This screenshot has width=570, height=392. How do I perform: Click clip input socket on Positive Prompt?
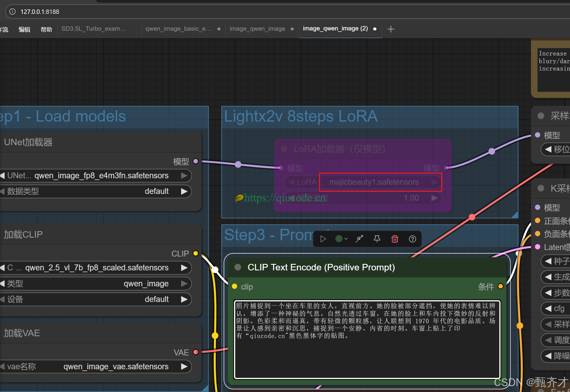(235, 286)
